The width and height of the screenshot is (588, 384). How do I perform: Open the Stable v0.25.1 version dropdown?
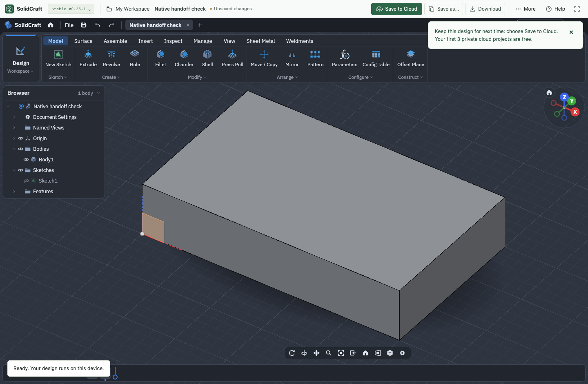pos(71,9)
